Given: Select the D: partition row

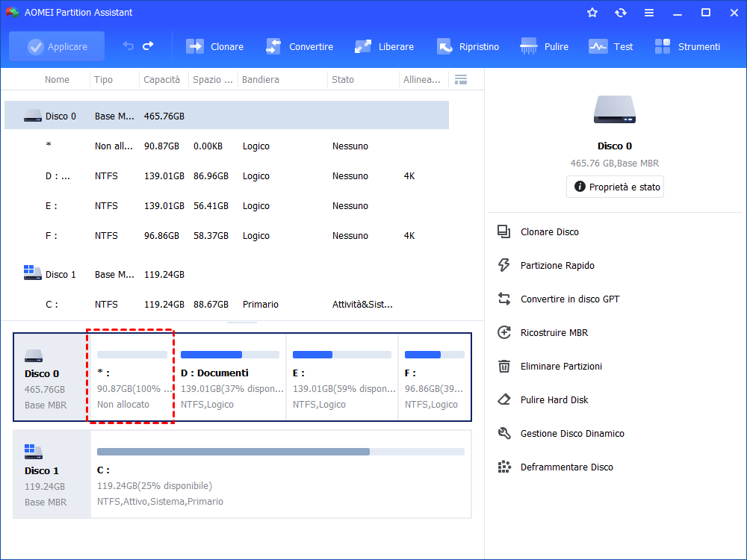Looking at the screenshot, I should (227, 175).
